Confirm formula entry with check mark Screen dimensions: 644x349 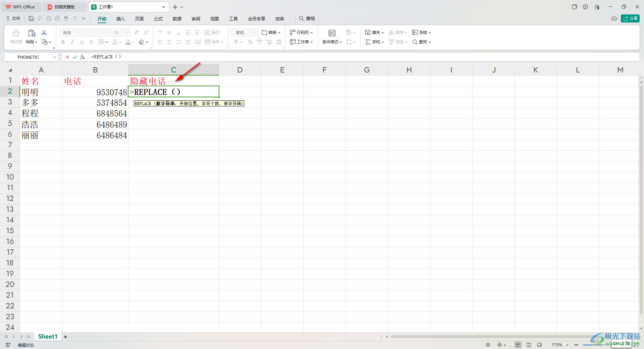coord(75,57)
